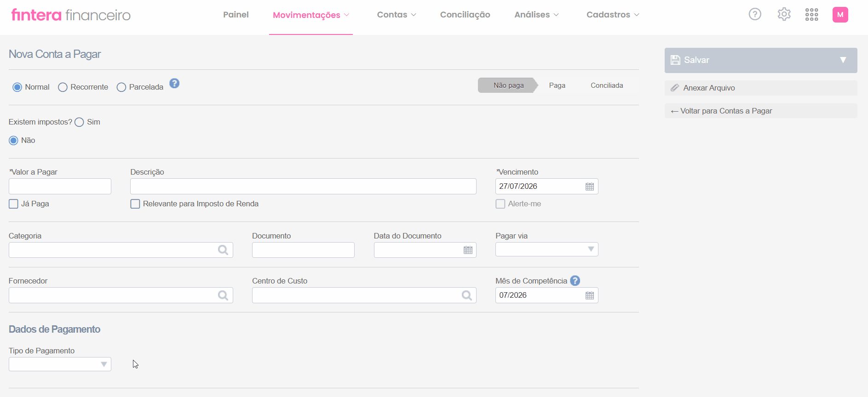Viewport: 868px width, 397px height.
Task: Focus the Categoria search field
Action: (121, 250)
